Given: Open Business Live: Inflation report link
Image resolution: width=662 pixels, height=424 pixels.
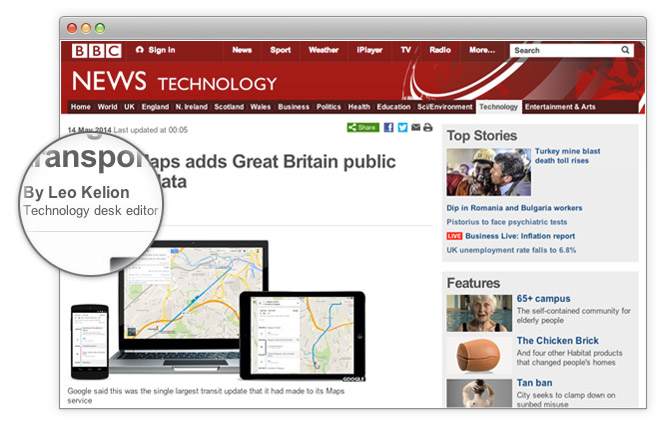Looking at the screenshot, I should [520, 236].
